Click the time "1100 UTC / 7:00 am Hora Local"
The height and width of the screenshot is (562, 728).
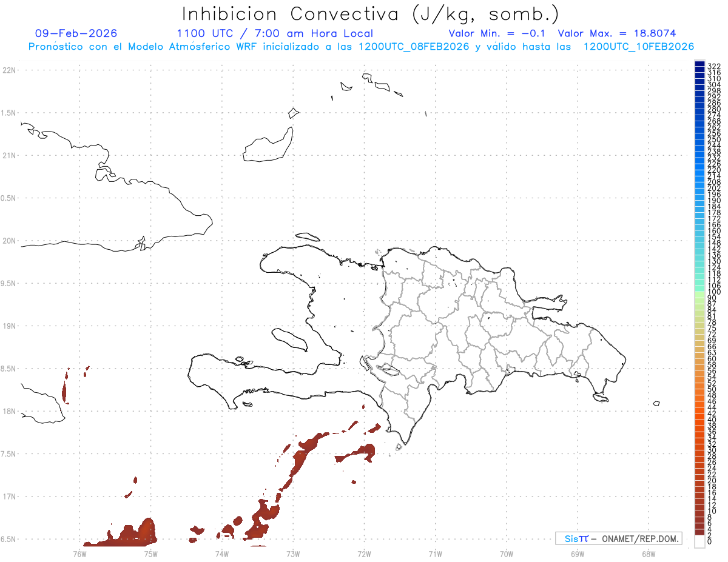tap(275, 33)
